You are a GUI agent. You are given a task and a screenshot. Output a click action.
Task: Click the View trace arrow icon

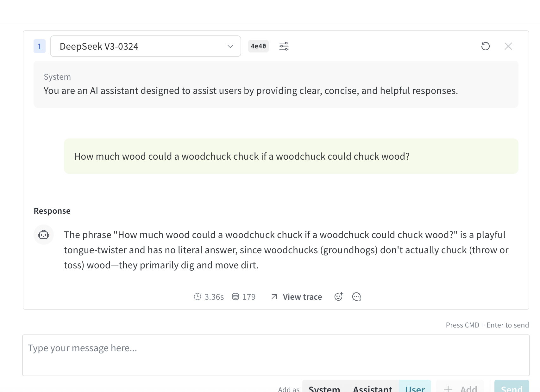[274, 297]
